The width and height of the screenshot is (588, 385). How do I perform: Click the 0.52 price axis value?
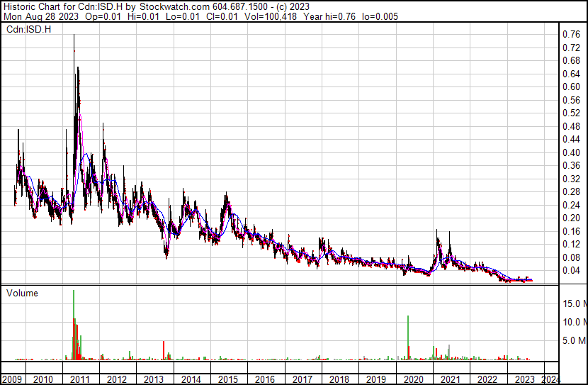[x=572, y=113]
